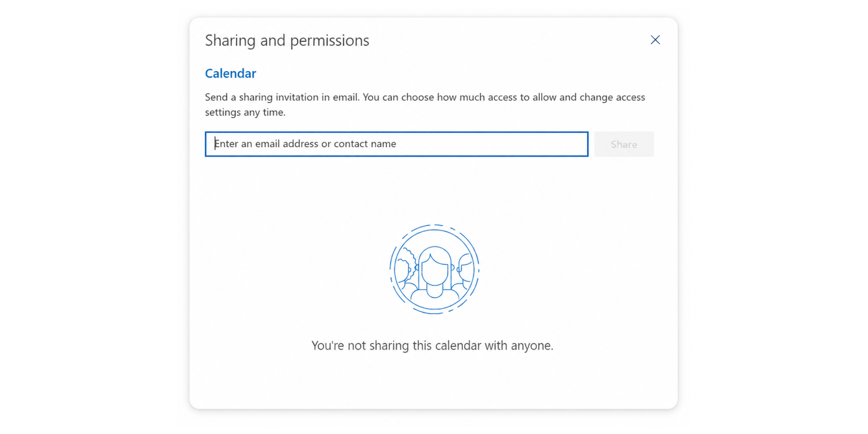
Task: Click the 'You're not sharing this calendar' message
Action: pos(432,345)
